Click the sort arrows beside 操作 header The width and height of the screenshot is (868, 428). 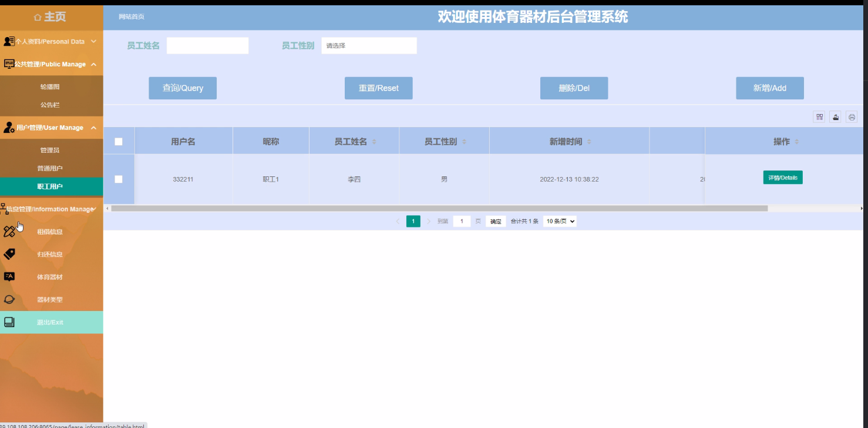(797, 142)
